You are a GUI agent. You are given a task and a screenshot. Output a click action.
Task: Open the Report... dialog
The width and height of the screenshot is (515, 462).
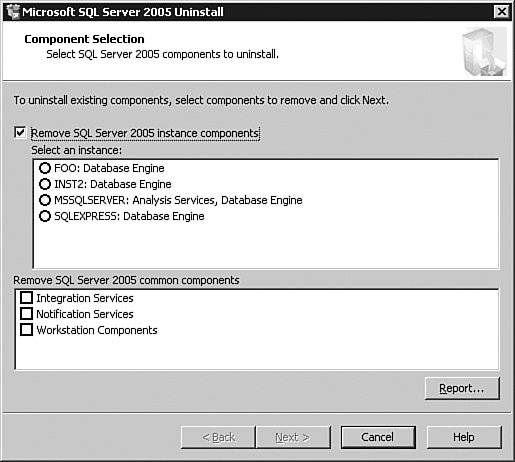462,388
